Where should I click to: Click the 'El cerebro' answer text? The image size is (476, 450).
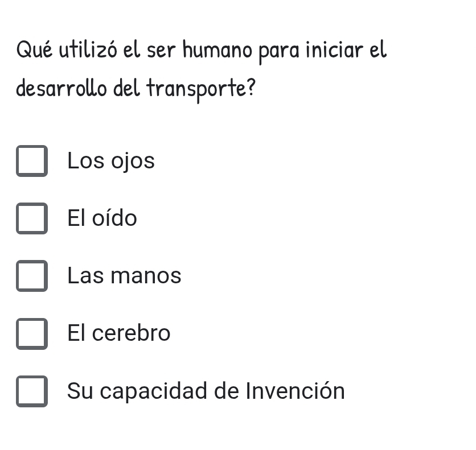tap(118, 333)
